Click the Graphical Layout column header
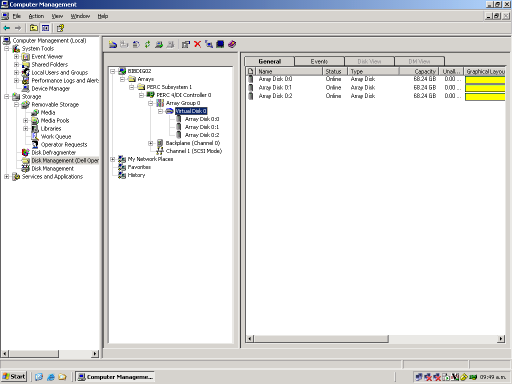 485,71
